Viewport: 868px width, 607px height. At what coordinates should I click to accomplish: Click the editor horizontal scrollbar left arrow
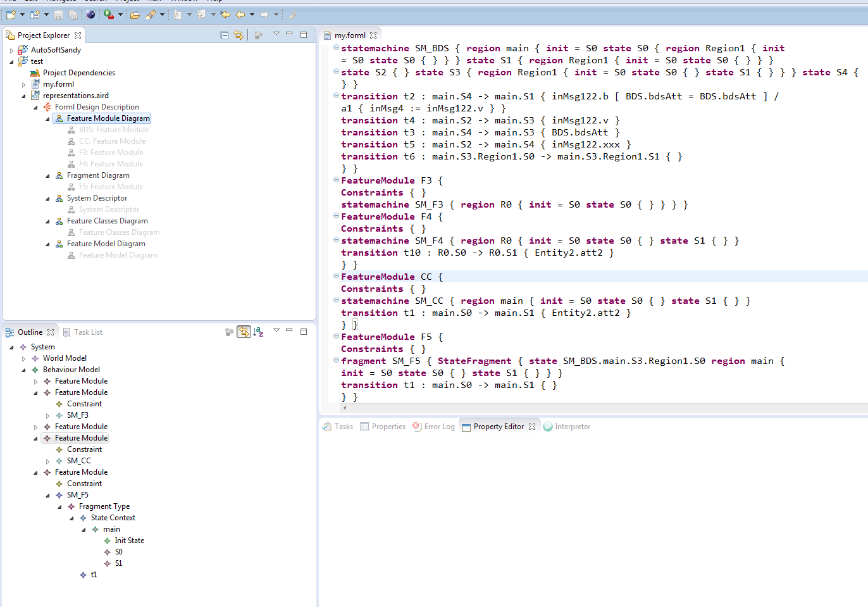coord(344,408)
